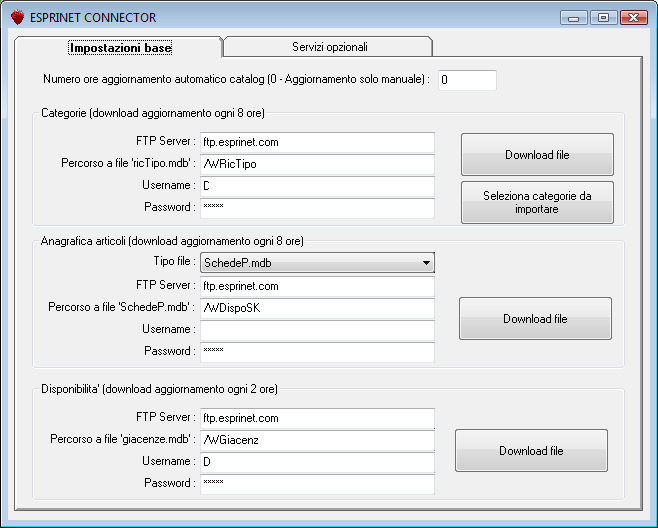Switch to the Servizi opzionali tab

click(329, 47)
